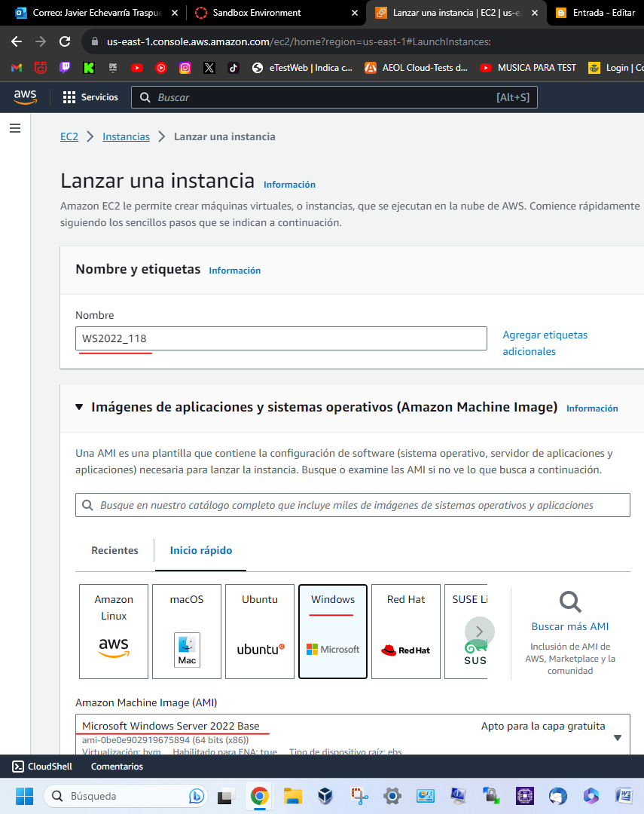Close the Lanzar una instancia browser tab
Image resolution: width=644 pixels, height=814 pixels.
point(535,13)
